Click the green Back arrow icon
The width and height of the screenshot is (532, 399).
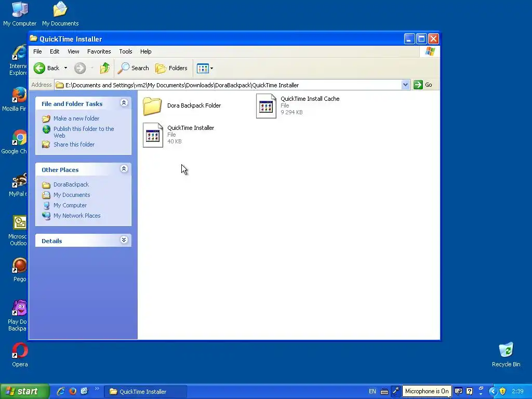[39, 68]
